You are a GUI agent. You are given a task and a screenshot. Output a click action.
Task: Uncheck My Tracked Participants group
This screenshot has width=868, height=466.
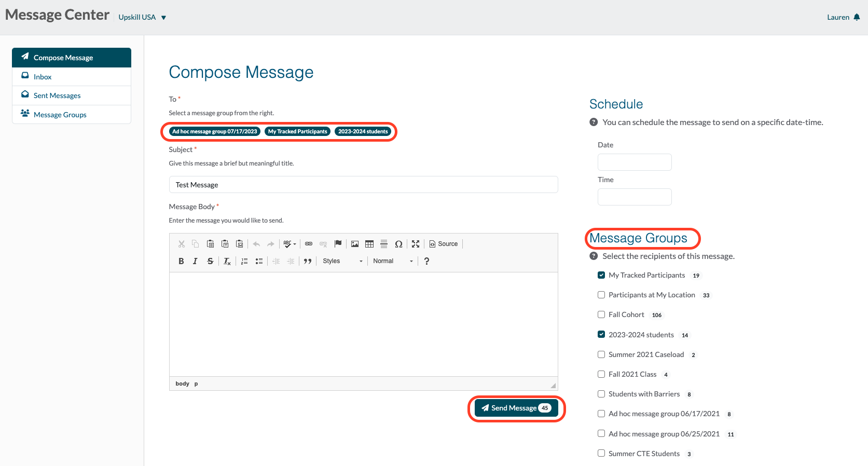(601, 275)
